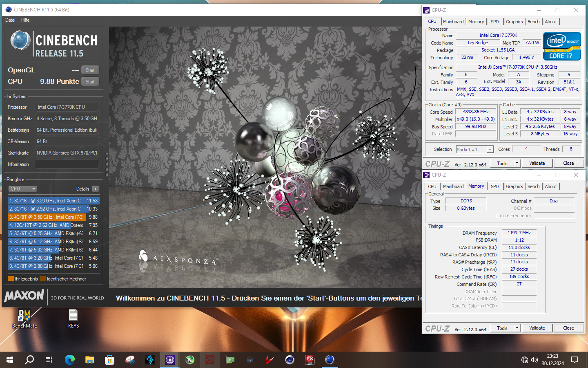Expand the Details arrow in Rangliste

click(96, 189)
